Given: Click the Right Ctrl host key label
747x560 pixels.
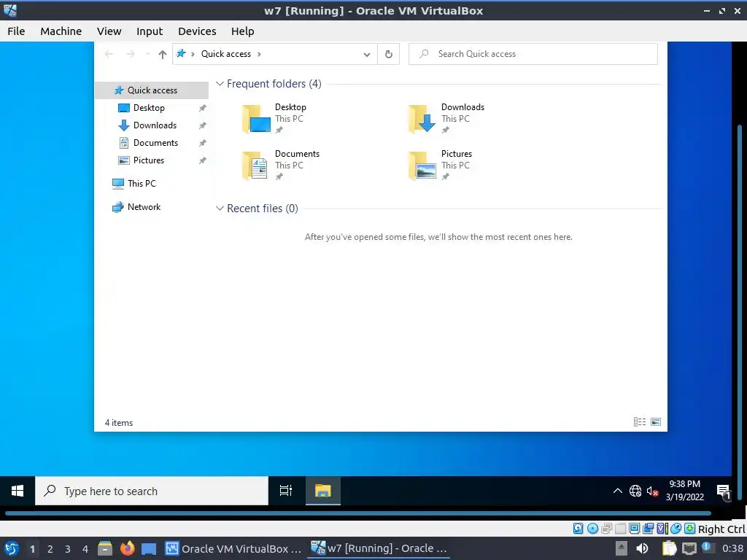Looking at the screenshot, I should click(x=721, y=529).
